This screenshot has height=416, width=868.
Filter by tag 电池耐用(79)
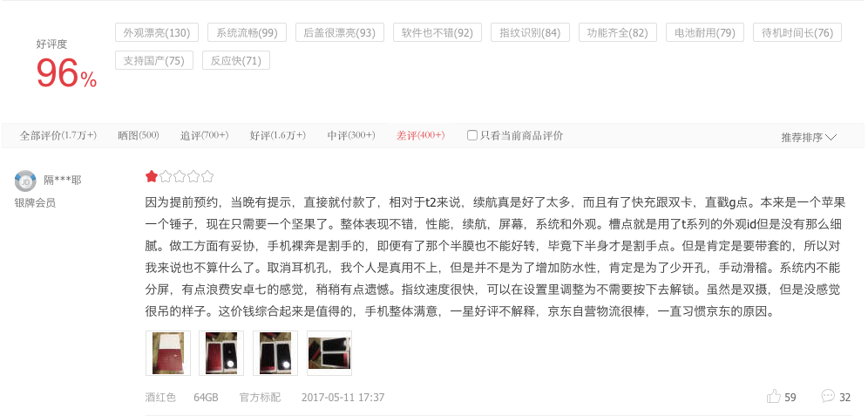pos(705,32)
